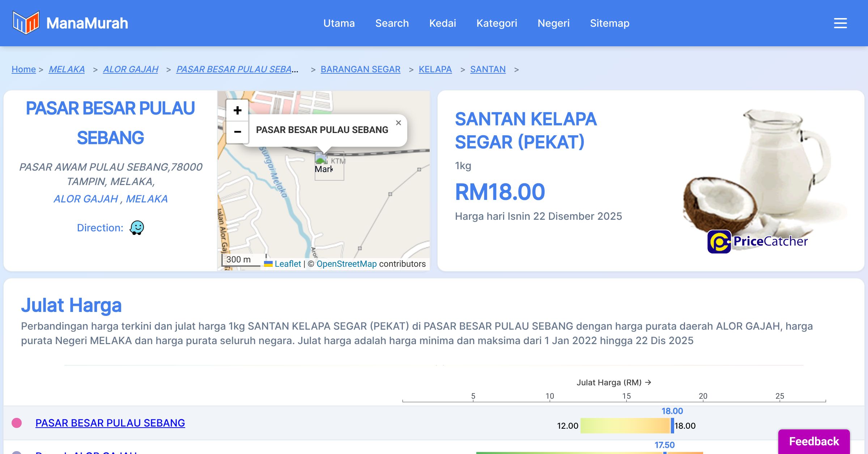This screenshot has width=868, height=454.
Task: Close the Pasar Besar Pulau Sebang map popup
Action: 398,123
